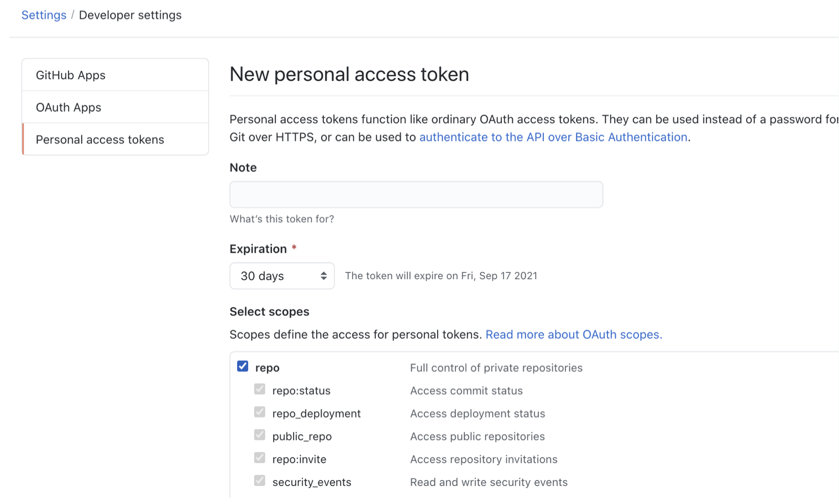Toggle the public_repo scope checkbox
839x504 pixels.
pos(260,434)
